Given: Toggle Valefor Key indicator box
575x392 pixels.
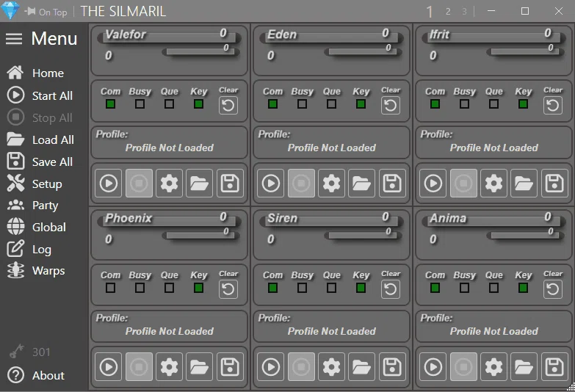Looking at the screenshot, I should pyautogui.click(x=198, y=104).
